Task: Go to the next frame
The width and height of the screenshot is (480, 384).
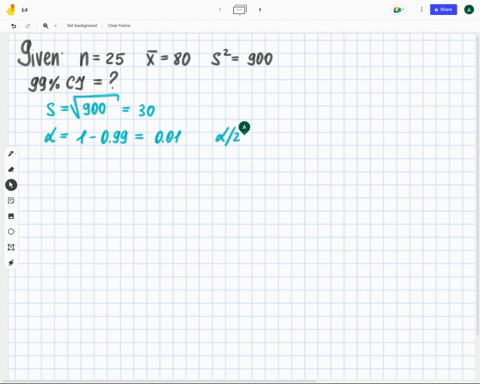Action: coord(260,10)
